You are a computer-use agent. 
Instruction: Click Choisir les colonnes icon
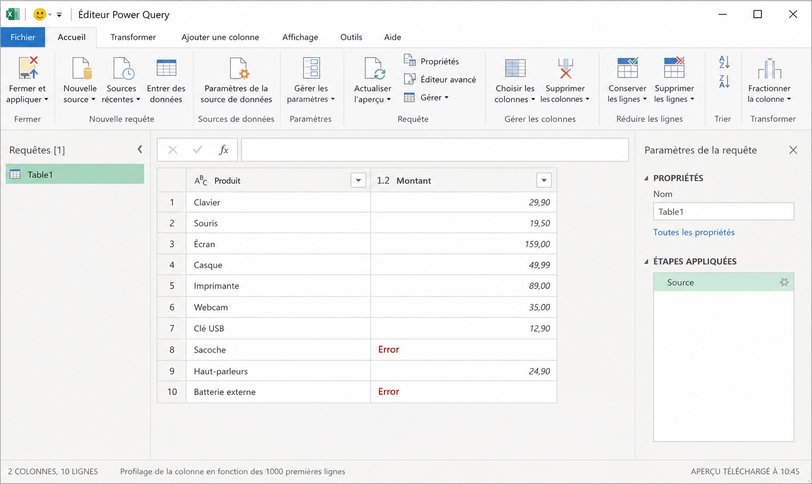click(515, 68)
